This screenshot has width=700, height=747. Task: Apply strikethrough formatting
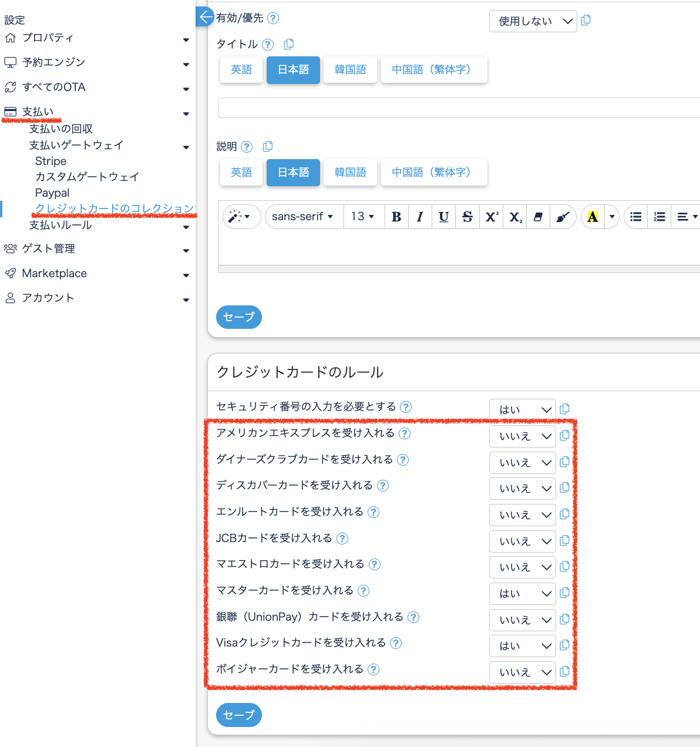tap(467, 217)
